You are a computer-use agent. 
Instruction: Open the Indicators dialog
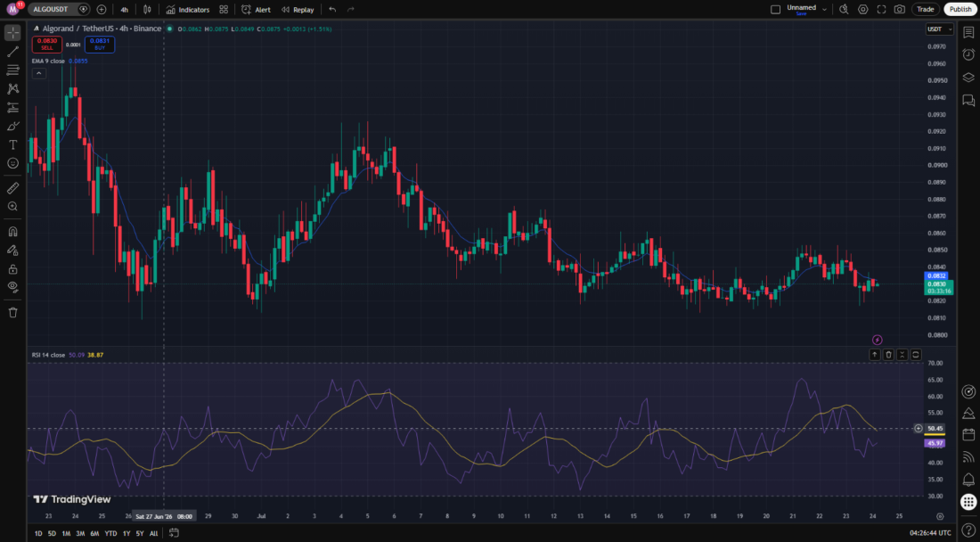point(187,10)
